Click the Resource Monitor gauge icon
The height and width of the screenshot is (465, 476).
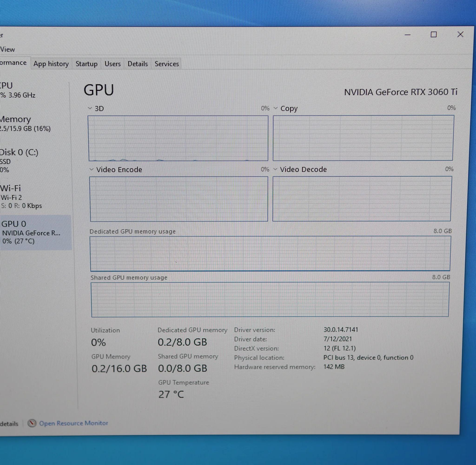(x=32, y=423)
